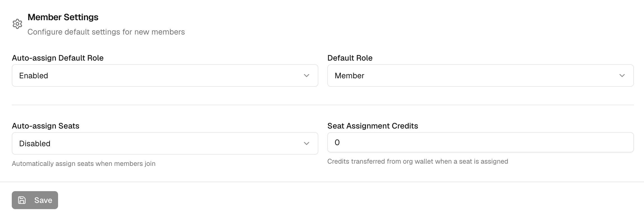The width and height of the screenshot is (644, 215).
Task: Focus the Seat Assignment Credits input field
Action: point(480,142)
